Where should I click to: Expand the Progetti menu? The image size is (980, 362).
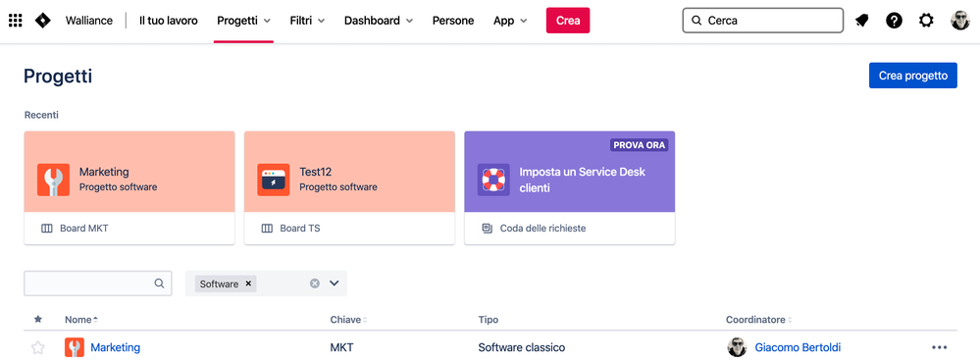(x=243, y=21)
